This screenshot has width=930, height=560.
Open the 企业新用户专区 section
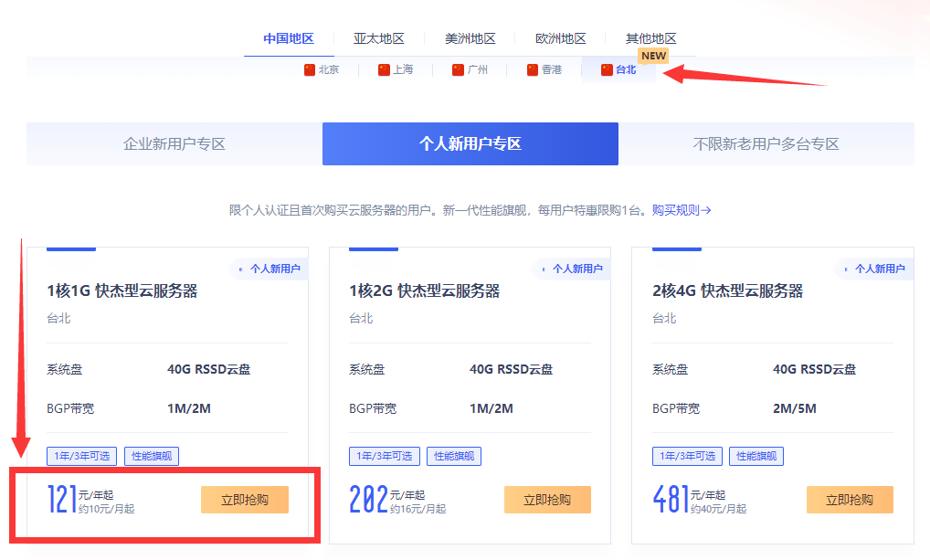(174, 144)
